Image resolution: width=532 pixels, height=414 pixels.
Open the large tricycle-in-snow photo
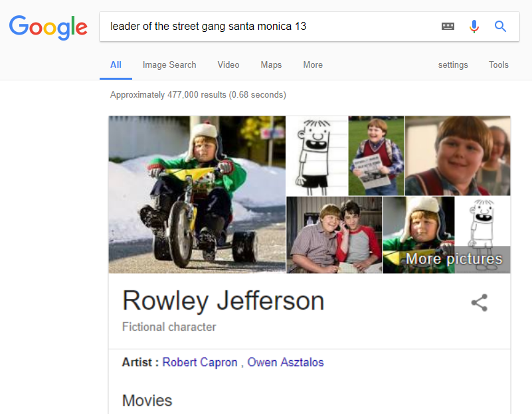[x=197, y=195]
